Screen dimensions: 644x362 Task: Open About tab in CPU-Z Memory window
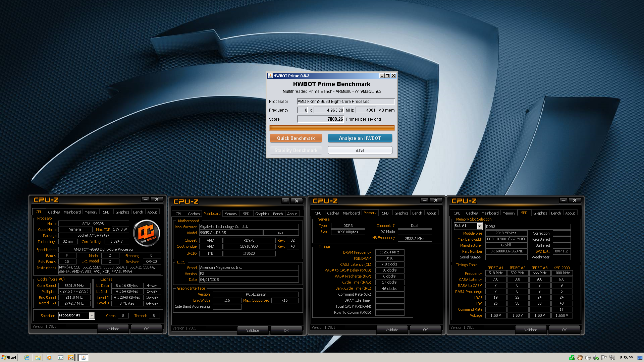pyautogui.click(x=431, y=213)
